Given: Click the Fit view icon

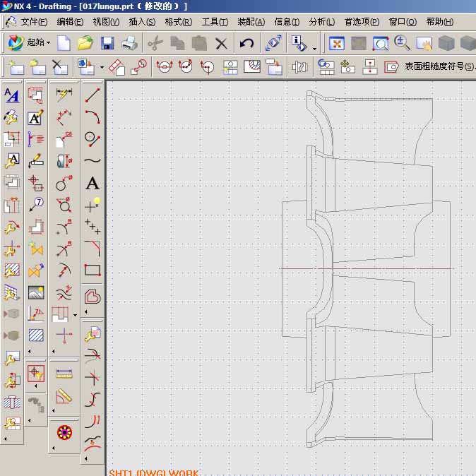Looking at the screenshot, I should pyautogui.click(x=337, y=43).
